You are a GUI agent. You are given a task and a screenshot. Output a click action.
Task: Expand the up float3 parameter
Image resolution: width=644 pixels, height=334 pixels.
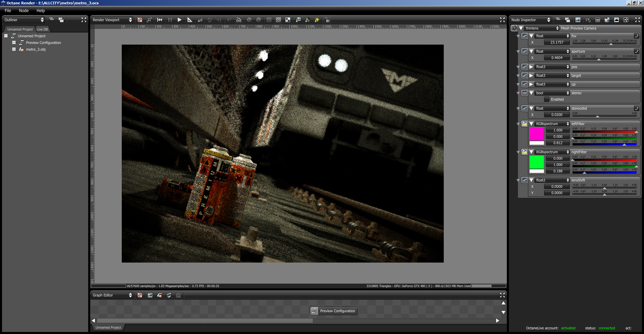click(531, 84)
